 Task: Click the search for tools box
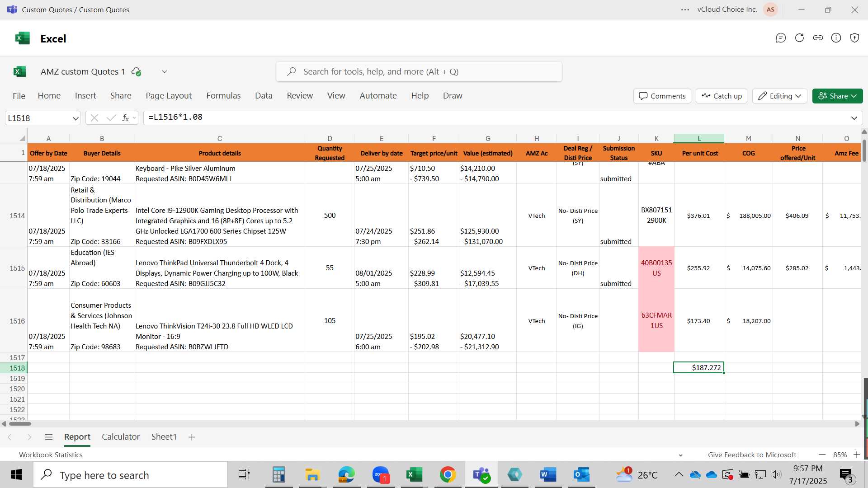pos(419,71)
